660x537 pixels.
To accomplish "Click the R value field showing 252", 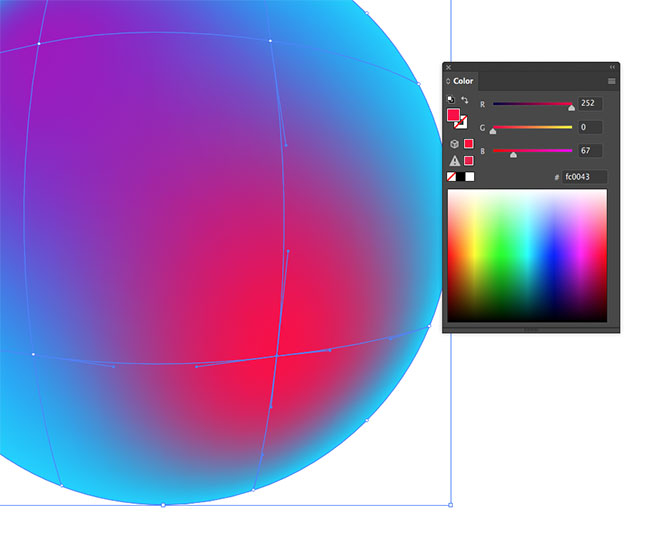I will [x=590, y=104].
